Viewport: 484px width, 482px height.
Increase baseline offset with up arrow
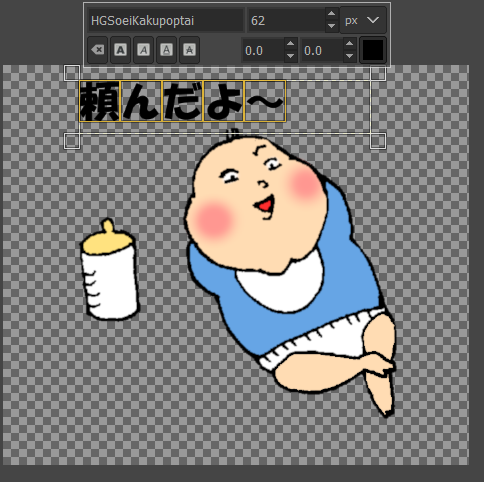click(x=290, y=44)
